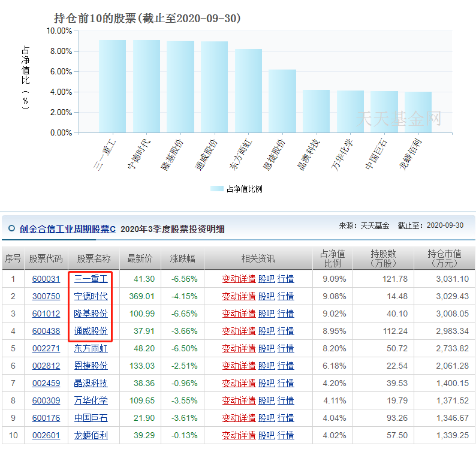
Task: Click the 东方雨虹 bar in the chart
Action: (248, 91)
